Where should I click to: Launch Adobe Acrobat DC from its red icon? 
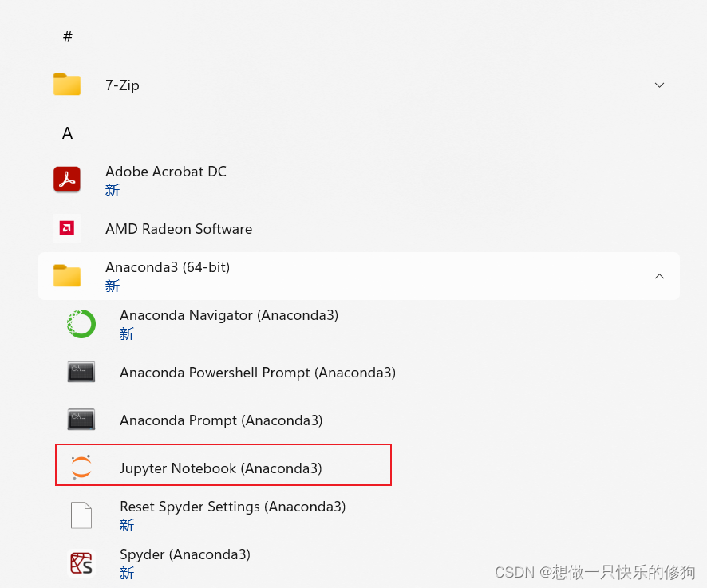(67, 180)
